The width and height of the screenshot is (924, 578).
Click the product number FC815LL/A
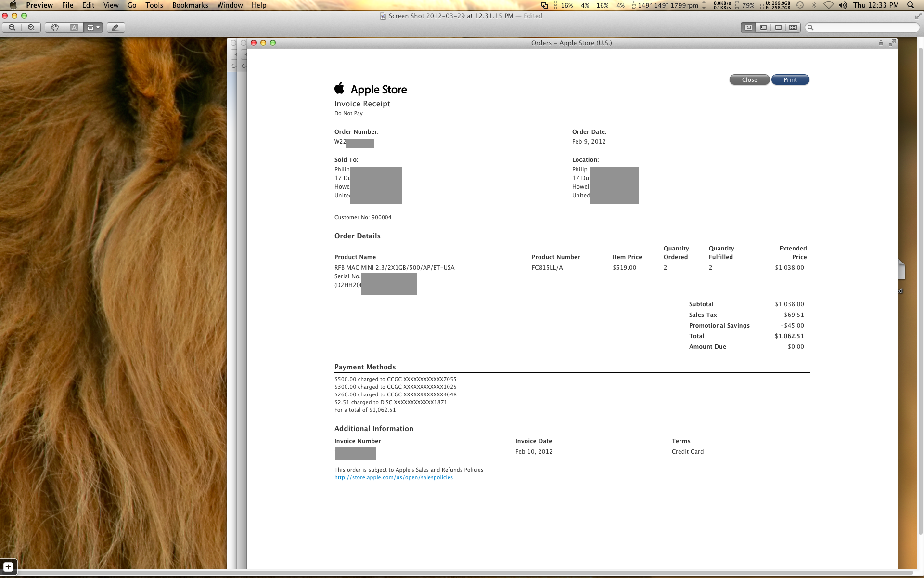[547, 268]
